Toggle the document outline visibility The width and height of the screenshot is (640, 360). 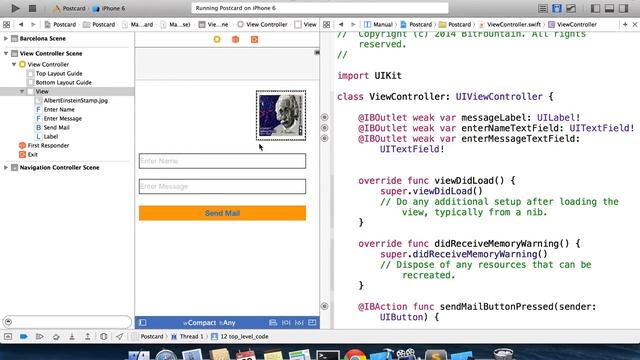(142, 322)
